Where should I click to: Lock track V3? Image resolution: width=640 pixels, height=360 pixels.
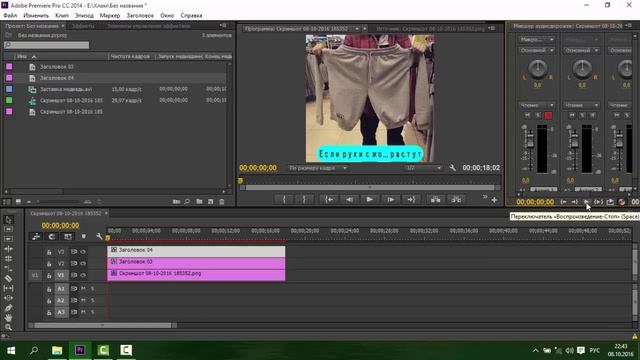point(49,252)
